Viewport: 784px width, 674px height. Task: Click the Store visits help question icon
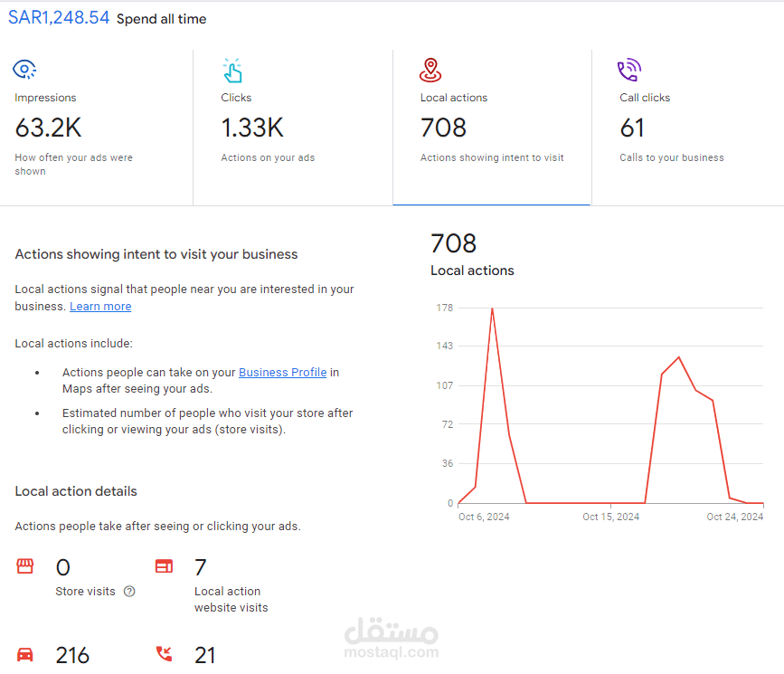129,592
